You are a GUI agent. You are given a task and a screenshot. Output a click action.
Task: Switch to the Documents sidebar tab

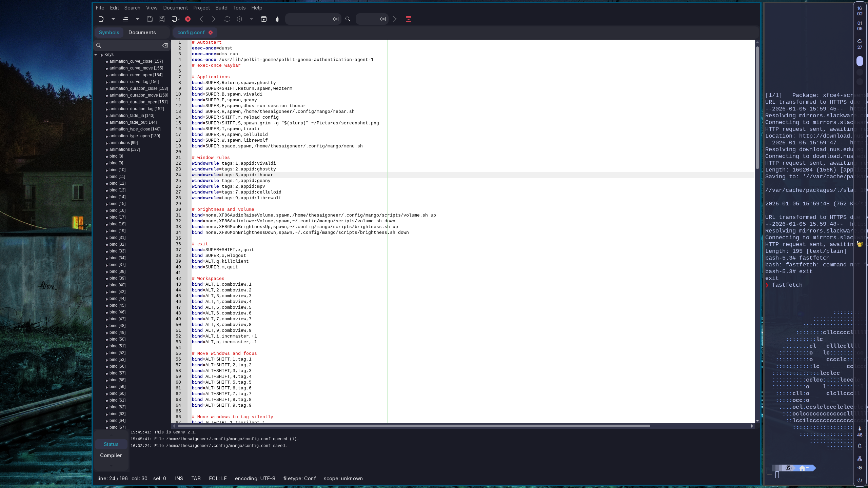point(142,33)
